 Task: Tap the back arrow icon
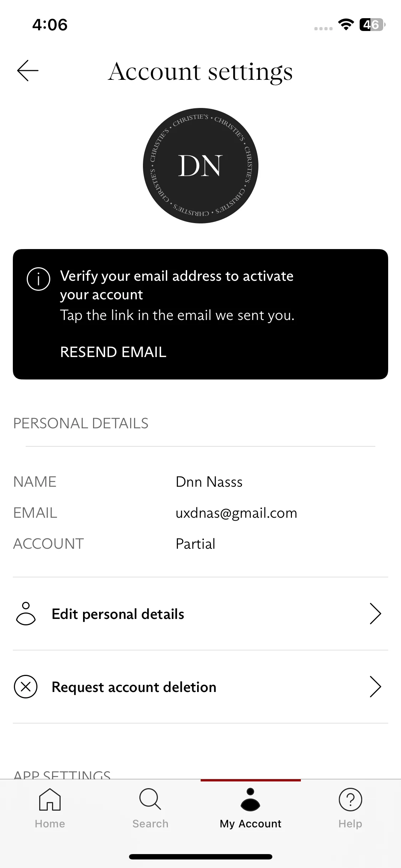(x=28, y=71)
